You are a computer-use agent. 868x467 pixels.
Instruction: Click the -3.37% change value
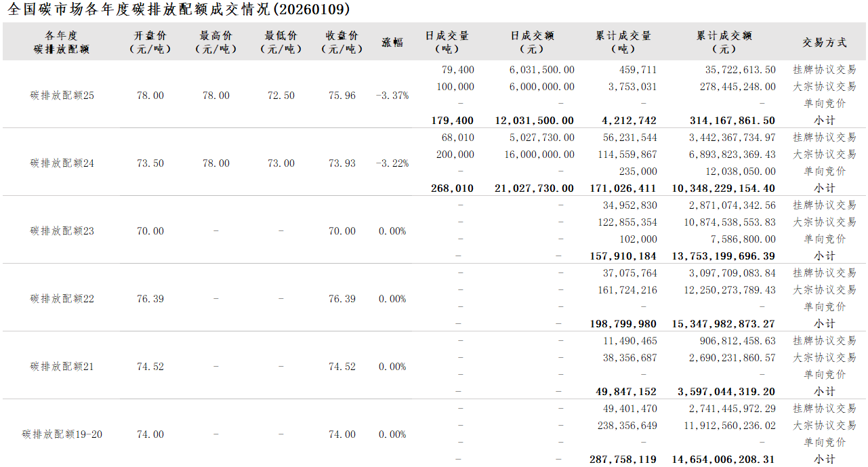click(x=392, y=96)
